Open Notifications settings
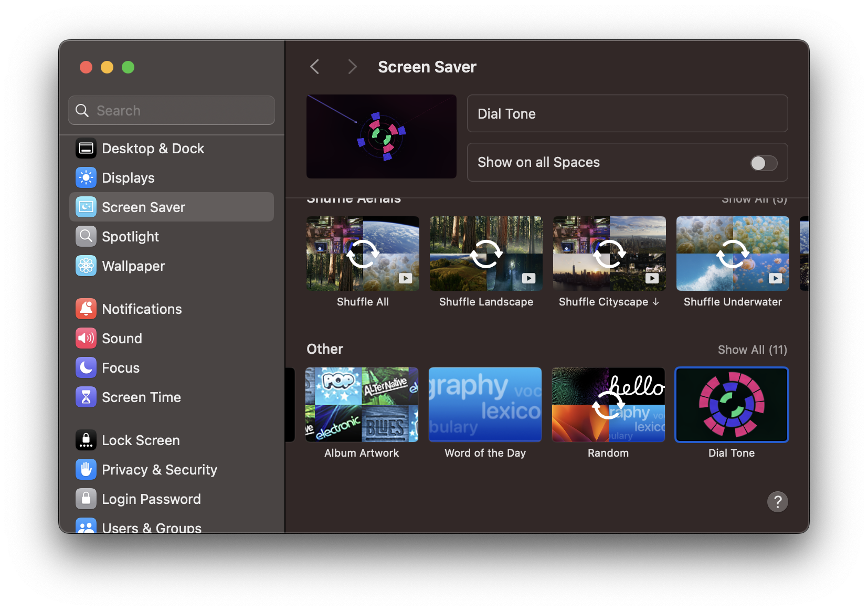 click(x=142, y=309)
